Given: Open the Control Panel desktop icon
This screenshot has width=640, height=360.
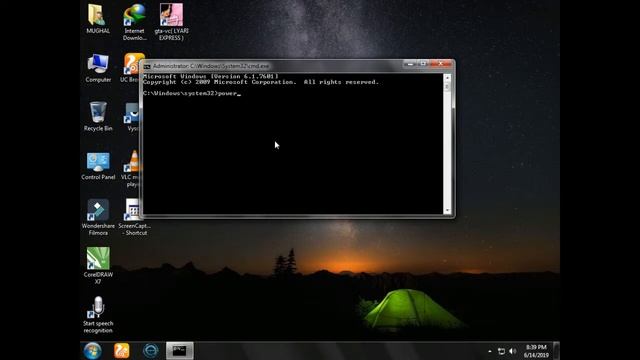Looking at the screenshot, I should pos(98,165).
